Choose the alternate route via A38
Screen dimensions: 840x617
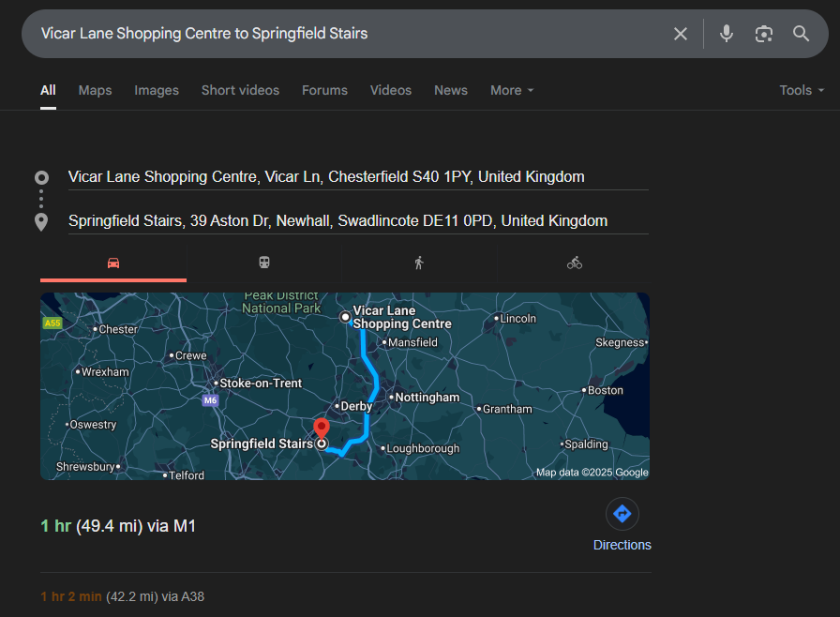pyautogui.click(x=122, y=595)
